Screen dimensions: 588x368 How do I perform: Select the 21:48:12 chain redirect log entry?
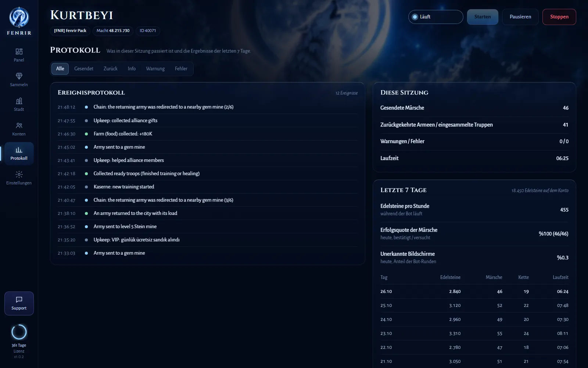coord(208,107)
